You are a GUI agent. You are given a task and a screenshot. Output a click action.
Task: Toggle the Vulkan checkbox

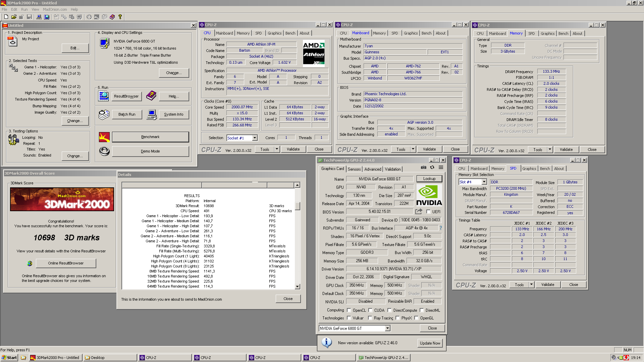349,318
